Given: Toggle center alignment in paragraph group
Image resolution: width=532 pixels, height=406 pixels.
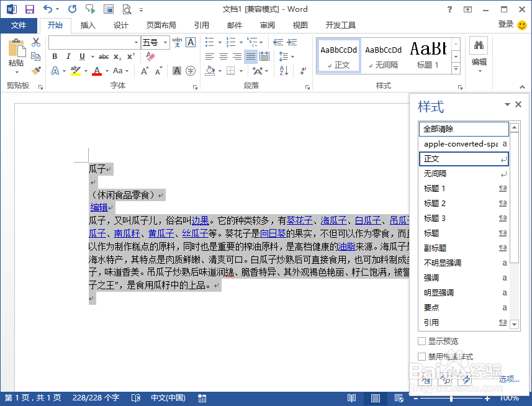Looking at the screenshot, I should pyautogui.click(x=223, y=56).
